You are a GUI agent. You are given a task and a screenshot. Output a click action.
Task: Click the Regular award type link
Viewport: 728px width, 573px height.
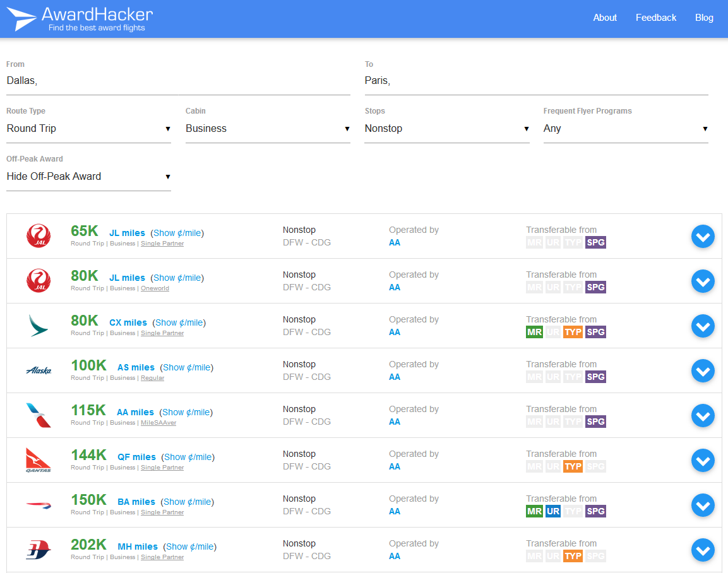[x=153, y=377]
